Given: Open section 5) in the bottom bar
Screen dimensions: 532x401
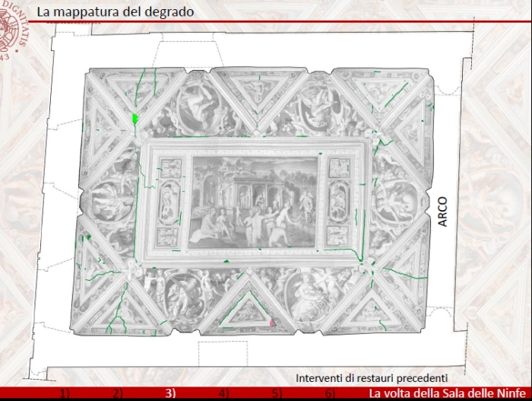Looking at the screenshot, I should click(x=277, y=393).
